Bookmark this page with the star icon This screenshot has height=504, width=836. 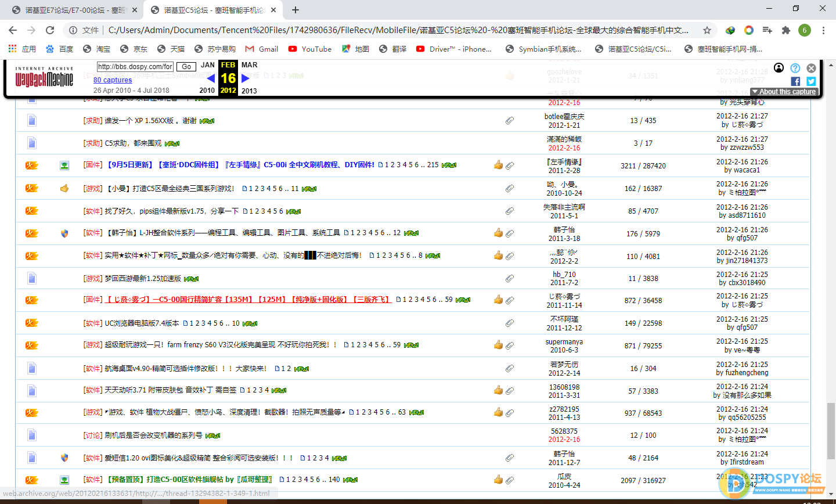(707, 30)
